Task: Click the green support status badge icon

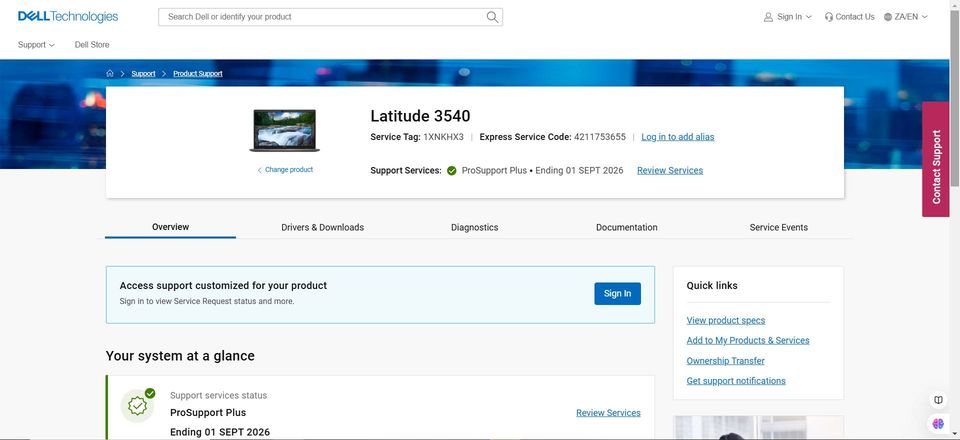Action: click(x=138, y=405)
